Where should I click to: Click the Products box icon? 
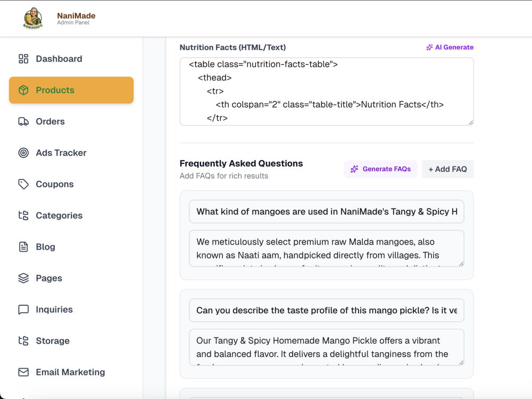pyautogui.click(x=23, y=90)
